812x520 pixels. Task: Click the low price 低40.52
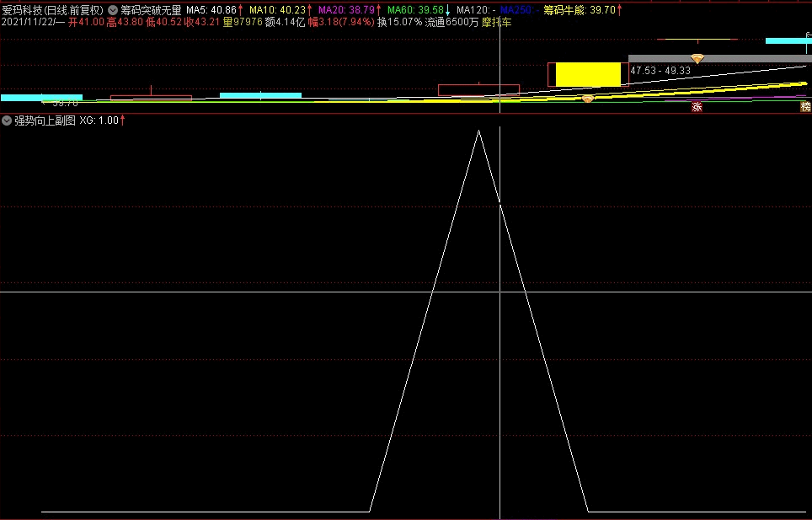coord(163,22)
